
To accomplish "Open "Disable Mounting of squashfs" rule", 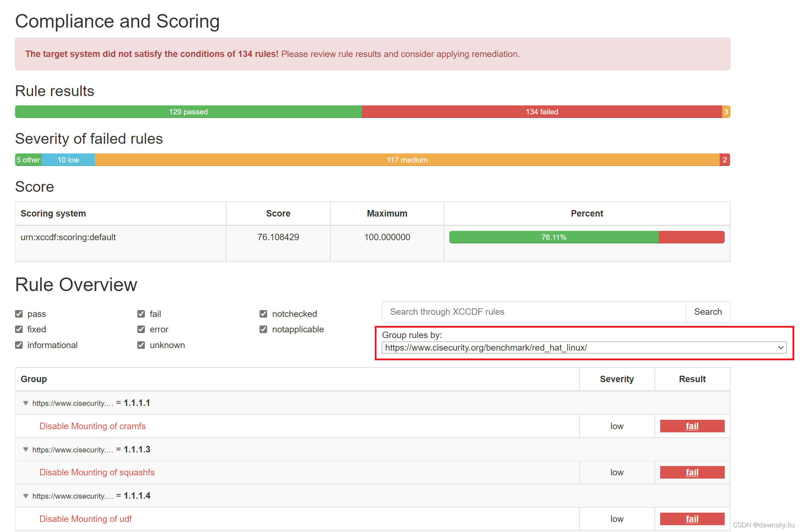I will (97, 472).
